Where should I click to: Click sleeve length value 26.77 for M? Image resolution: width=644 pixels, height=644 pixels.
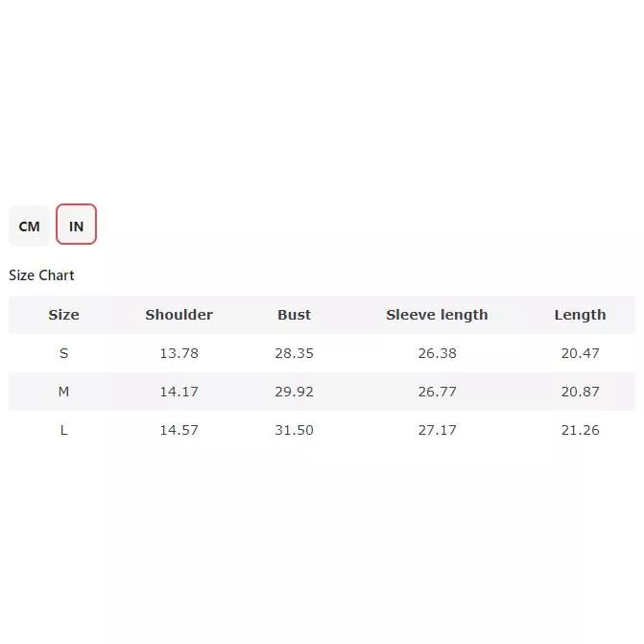coord(437,392)
